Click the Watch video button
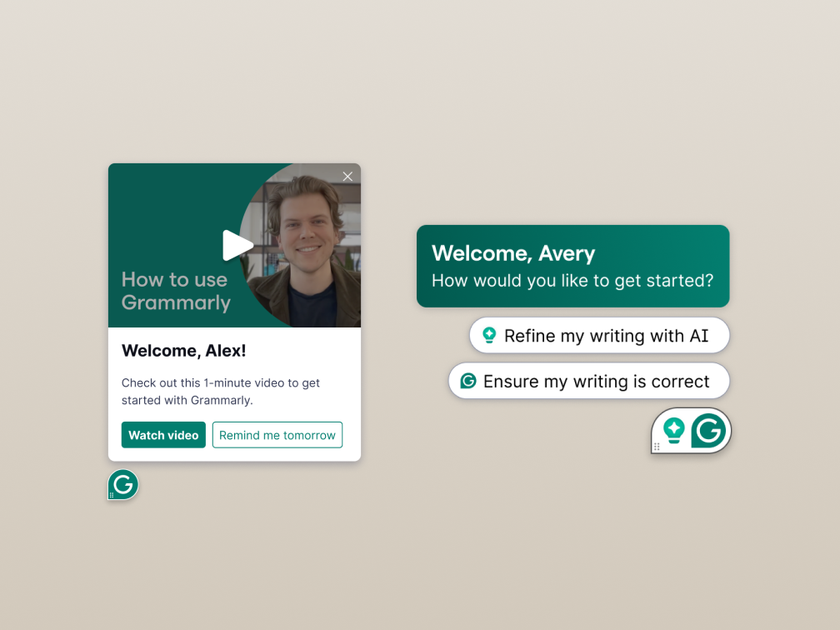840x630 pixels. click(163, 435)
